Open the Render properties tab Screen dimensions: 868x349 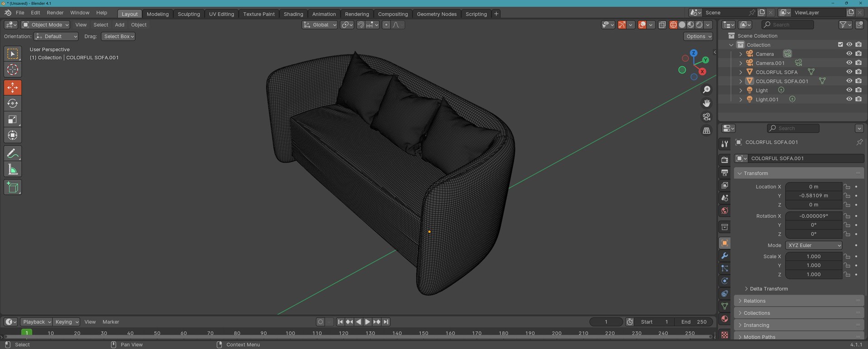click(725, 160)
